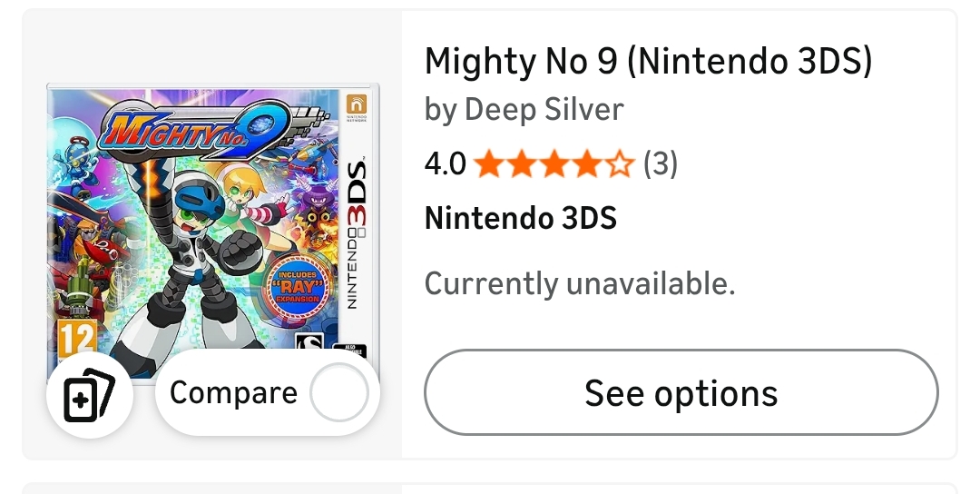Tick the Compare circle checkbox
Screen dimensions: 980x494
[338, 394]
